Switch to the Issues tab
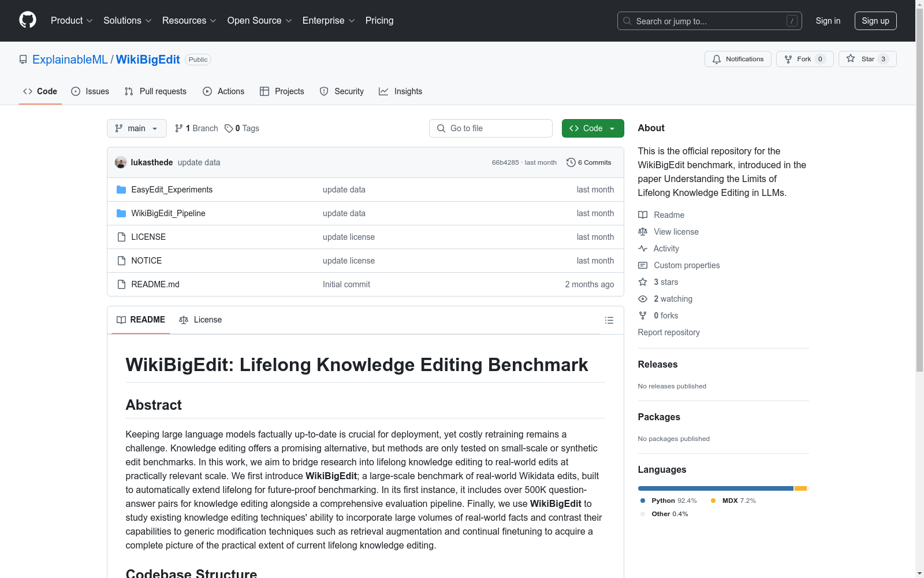 pos(90,91)
